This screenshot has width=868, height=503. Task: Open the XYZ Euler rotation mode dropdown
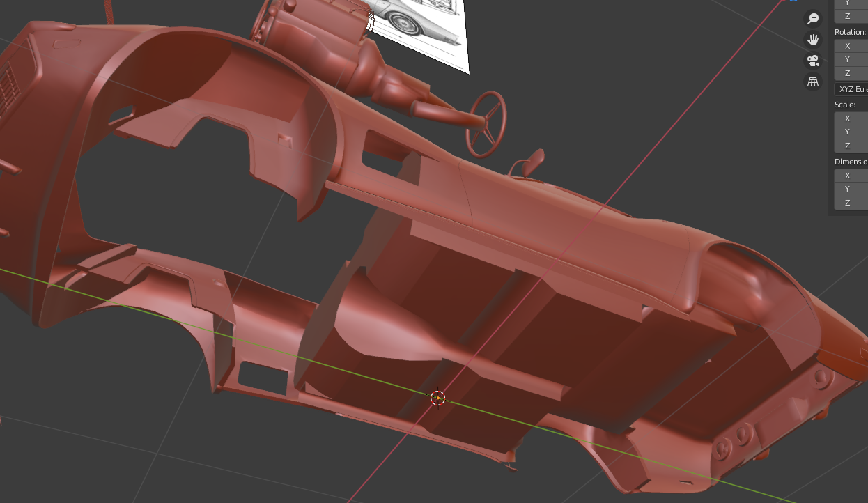coord(851,89)
